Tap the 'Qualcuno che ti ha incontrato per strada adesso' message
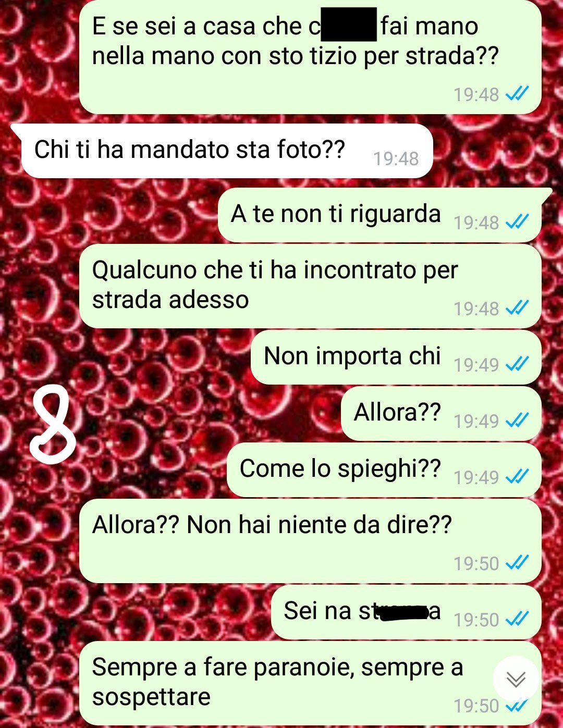The image size is (563, 728). click(x=310, y=286)
